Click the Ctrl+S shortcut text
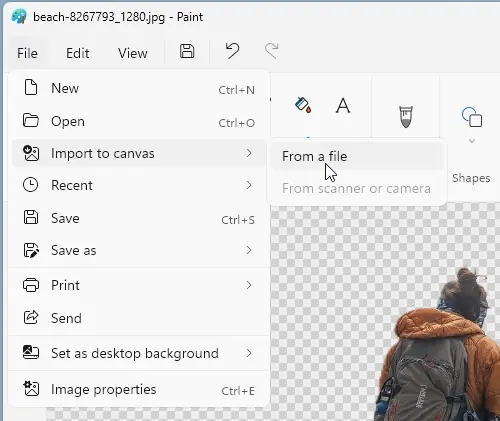 coord(238,220)
